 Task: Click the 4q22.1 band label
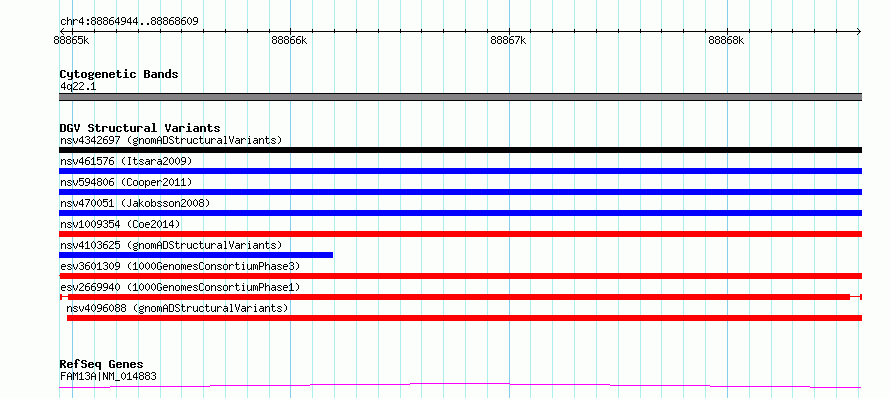(x=78, y=87)
